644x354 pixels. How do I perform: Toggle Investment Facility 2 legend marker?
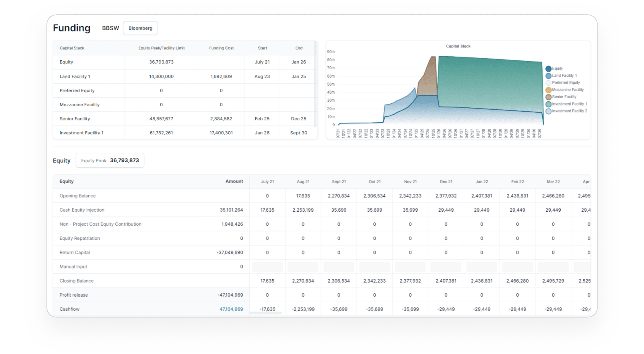click(x=549, y=111)
